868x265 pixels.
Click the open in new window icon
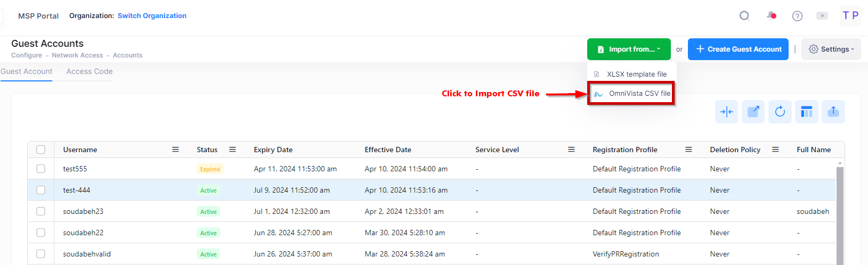pos(753,112)
